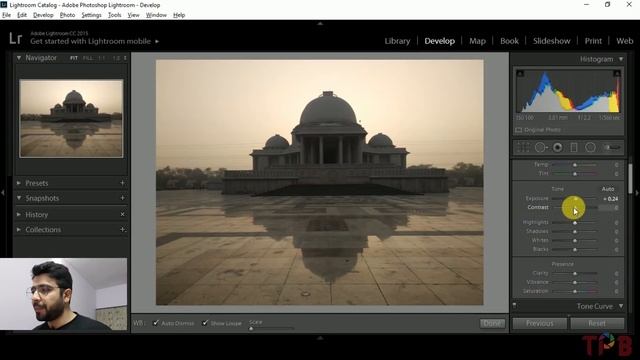Click the Auto tone button
The height and width of the screenshot is (360, 640).
608,189
